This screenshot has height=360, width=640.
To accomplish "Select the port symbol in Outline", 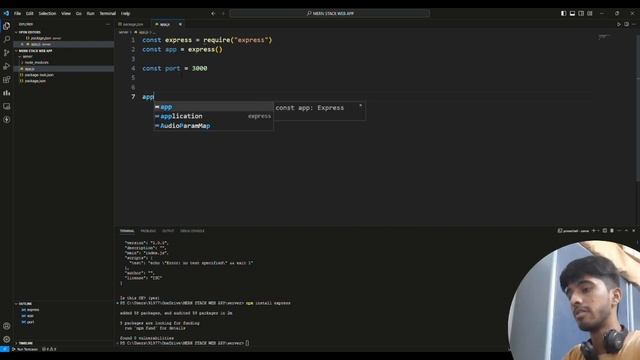I will click(64, 322).
